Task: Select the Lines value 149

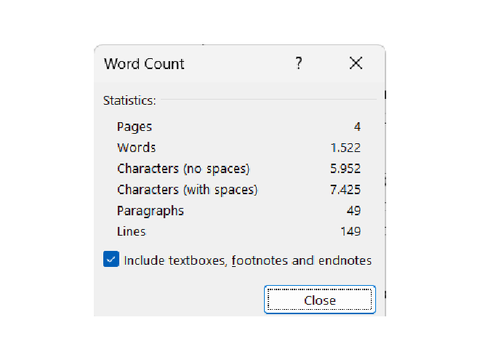Action: coord(351,232)
